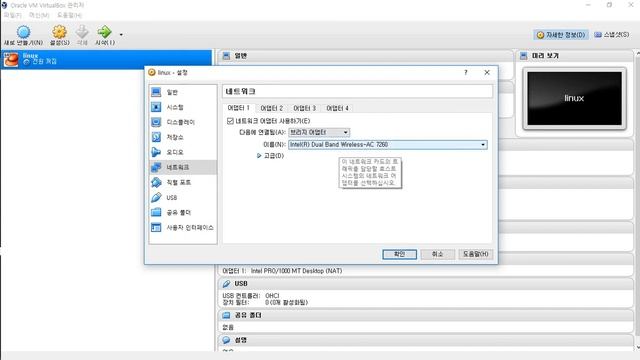
Task: Click the OK (확인) button
Action: 400,254
